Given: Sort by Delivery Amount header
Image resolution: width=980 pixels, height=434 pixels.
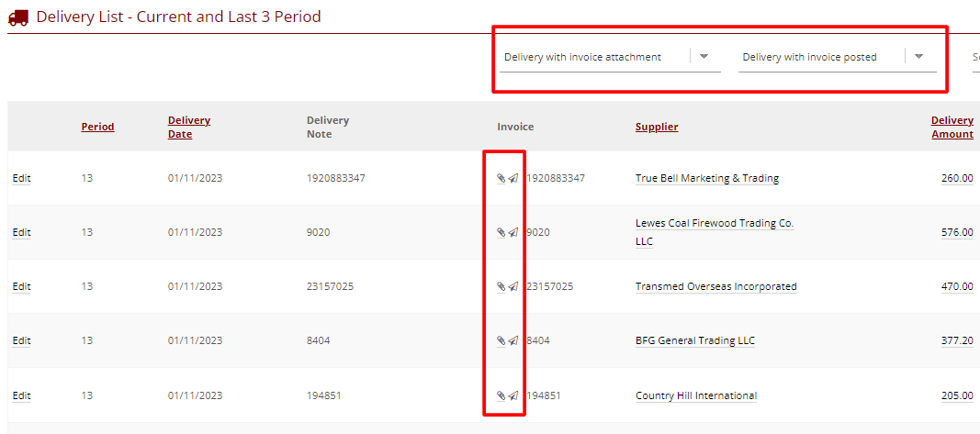Looking at the screenshot, I should pyautogui.click(x=952, y=127).
